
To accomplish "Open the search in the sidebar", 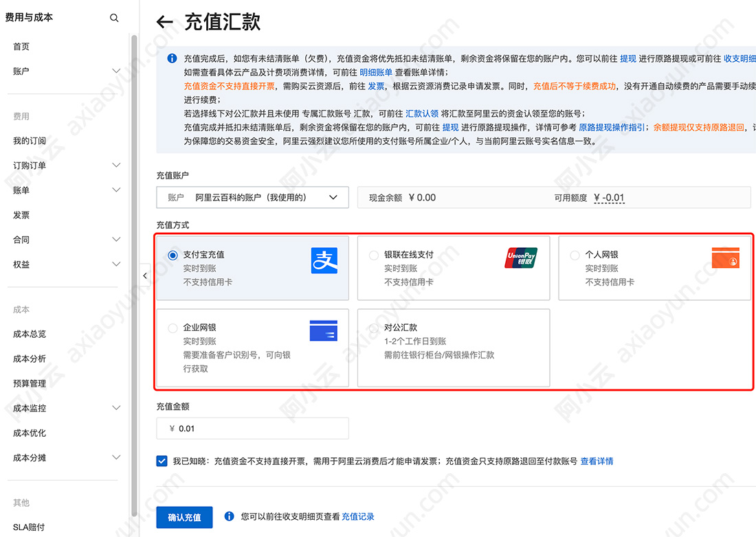I will tap(114, 17).
